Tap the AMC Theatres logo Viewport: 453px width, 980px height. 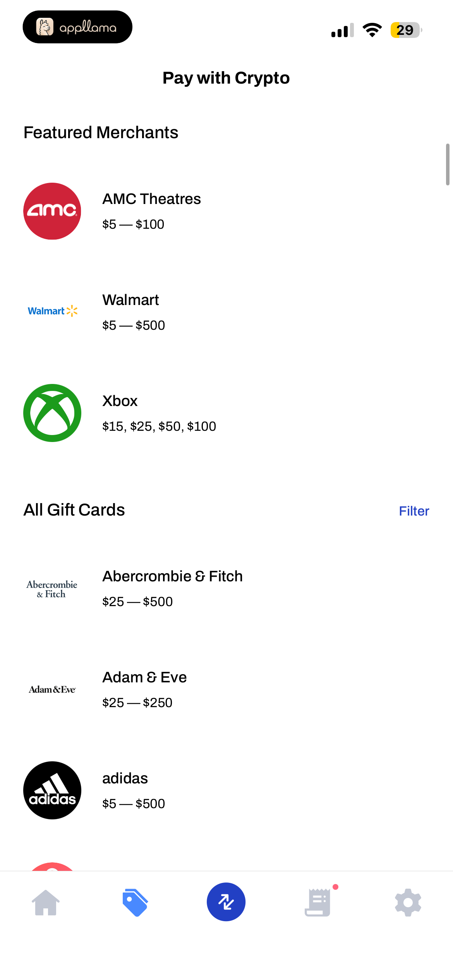(52, 211)
